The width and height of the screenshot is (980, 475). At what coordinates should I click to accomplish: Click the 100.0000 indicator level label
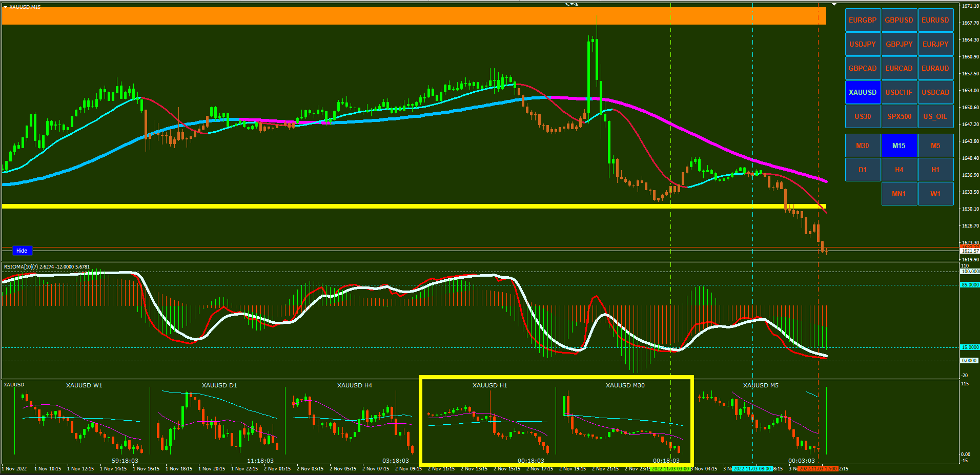tap(970, 272)
